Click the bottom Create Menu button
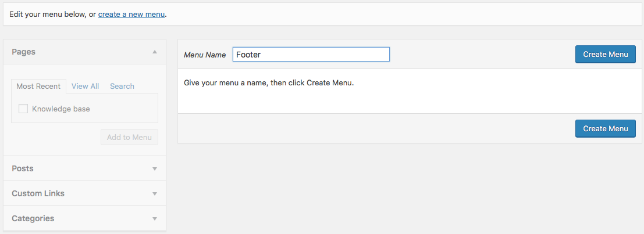Image resolution: width=644 pixels, height=234 pixels. pyautogui.click(x=605, y=128)
